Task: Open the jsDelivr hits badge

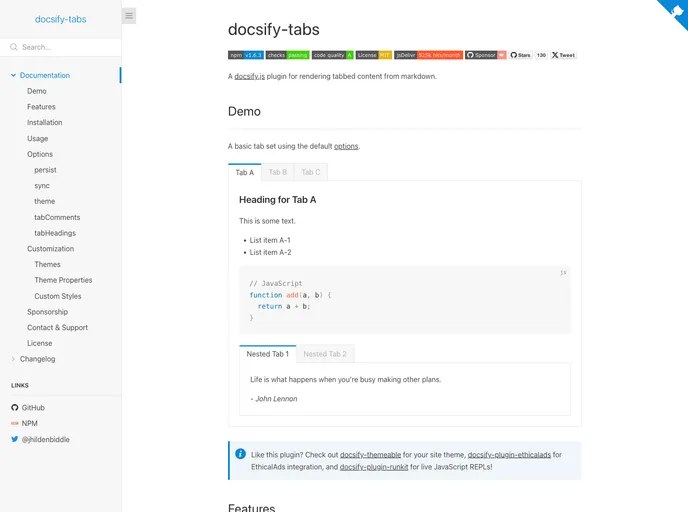Action: (428, 55)
